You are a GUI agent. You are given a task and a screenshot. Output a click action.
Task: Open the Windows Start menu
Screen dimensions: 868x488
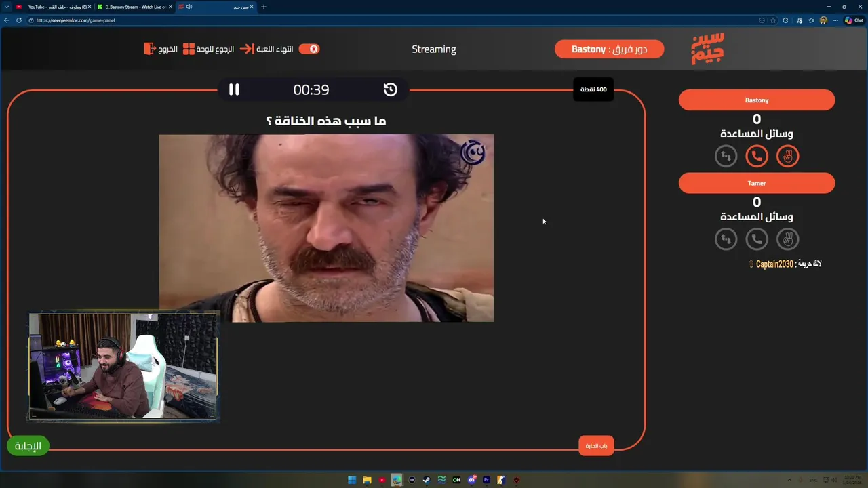[352, 480]
